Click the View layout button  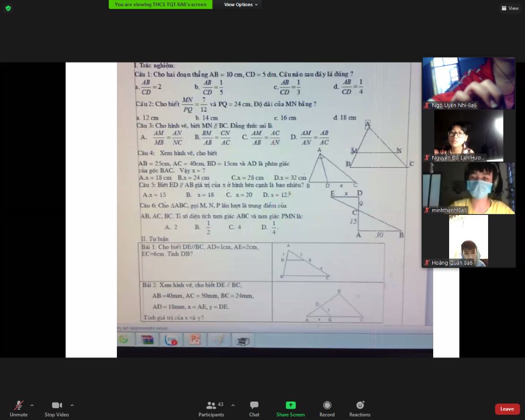pyautogui.click(x=510, y=8)
